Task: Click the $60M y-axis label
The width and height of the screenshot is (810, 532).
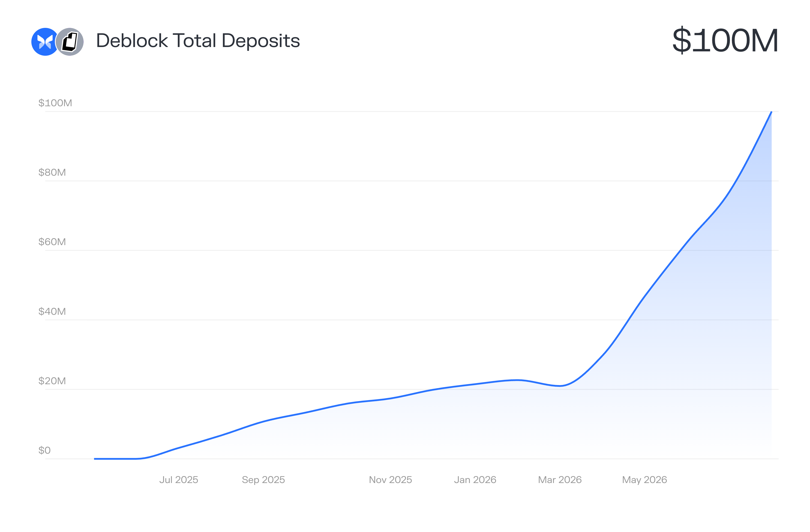Action: pos(52,241)
